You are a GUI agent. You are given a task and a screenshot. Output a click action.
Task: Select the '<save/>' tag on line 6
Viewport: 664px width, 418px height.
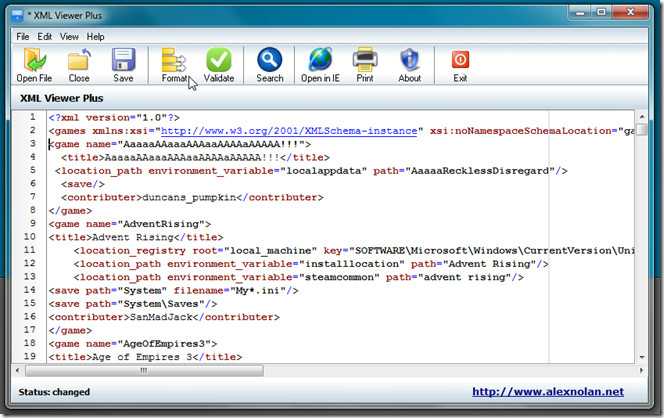(x=83, y=184)
